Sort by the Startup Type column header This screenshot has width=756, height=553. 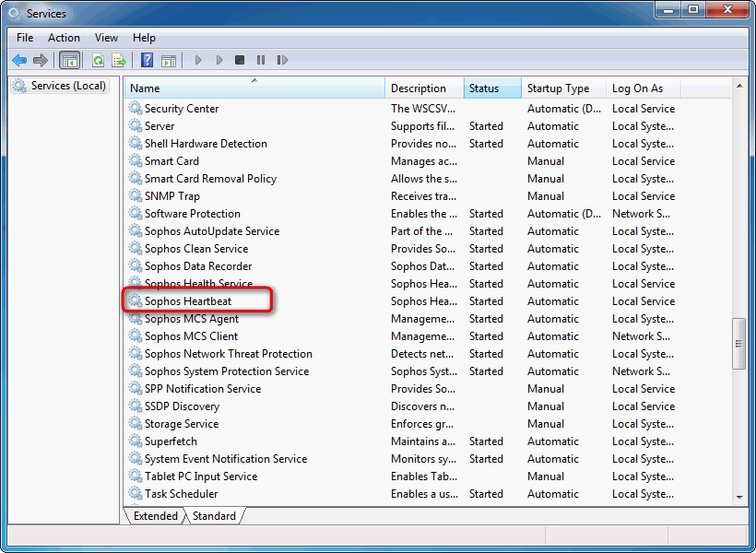click(563, 88)
